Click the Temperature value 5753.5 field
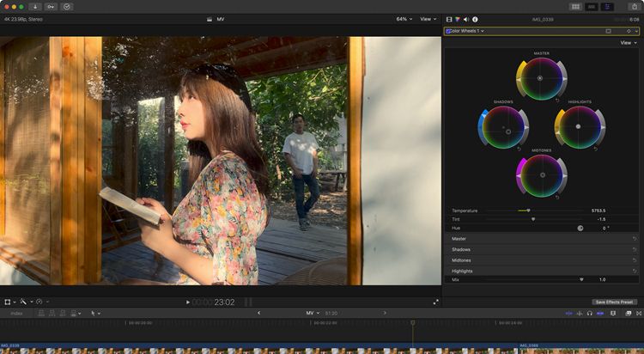The height and width of the screenshot is (354, 644). click(598, 211)
